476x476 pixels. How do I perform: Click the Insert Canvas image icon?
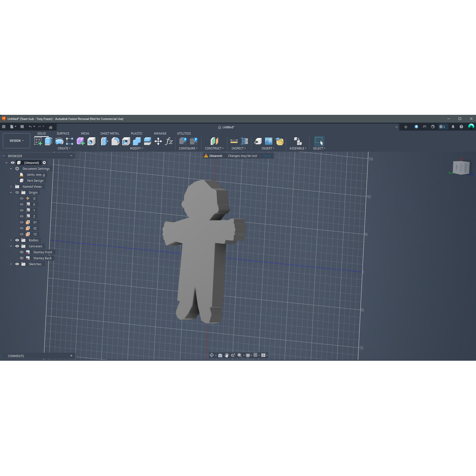[x=269, y=141]
